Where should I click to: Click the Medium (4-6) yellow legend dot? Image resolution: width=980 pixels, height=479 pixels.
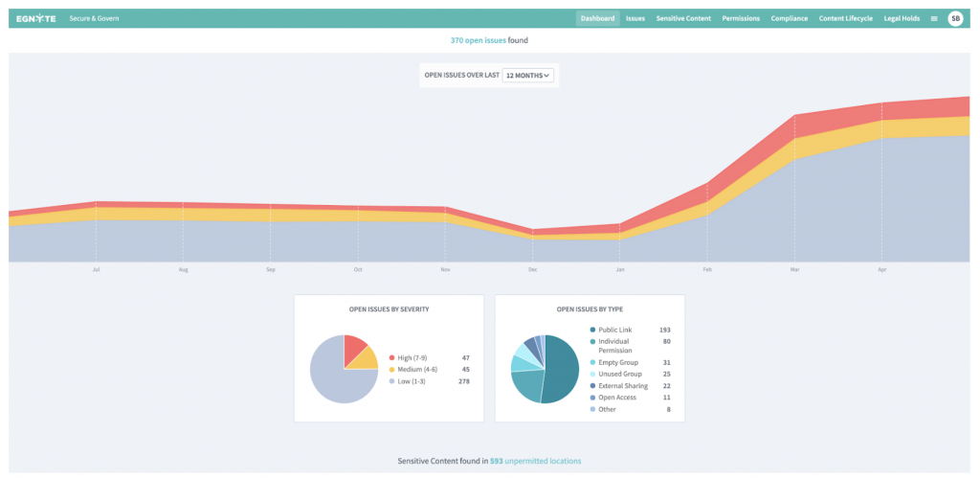click(391, 369)
